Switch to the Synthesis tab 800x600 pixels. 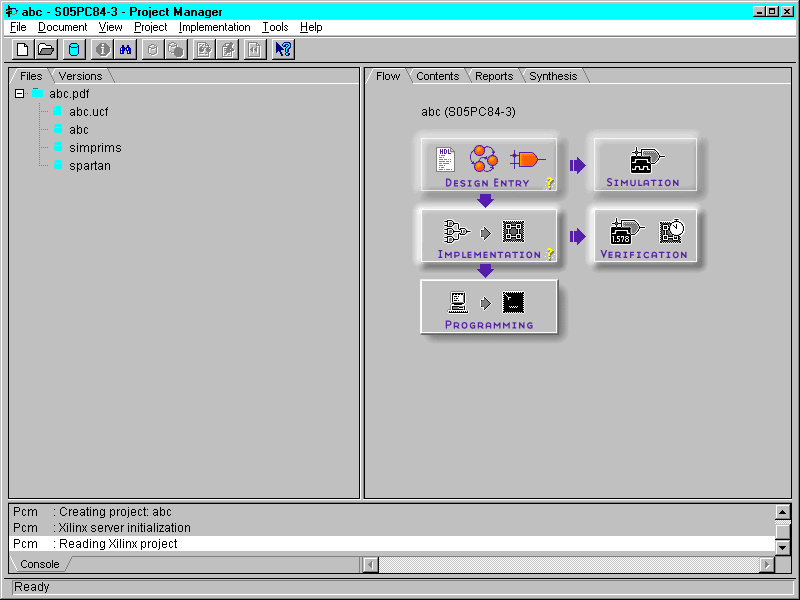[x=553, y=76]
